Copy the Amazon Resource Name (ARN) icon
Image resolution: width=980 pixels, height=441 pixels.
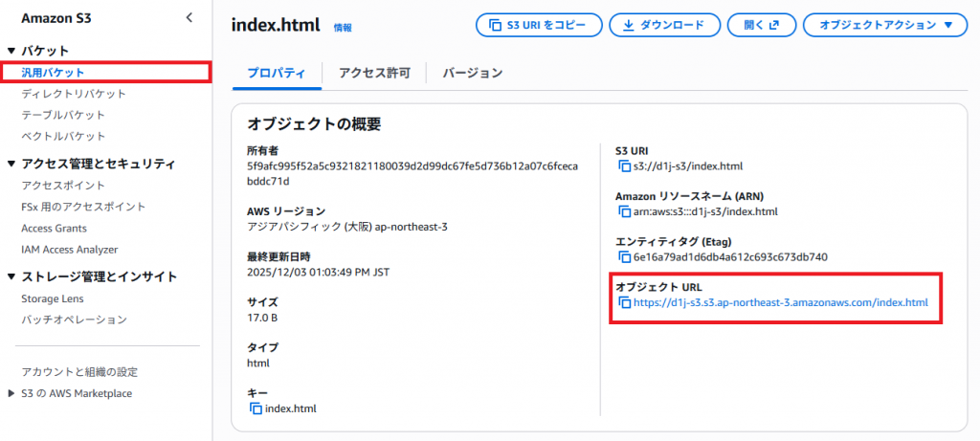point(626,211)
